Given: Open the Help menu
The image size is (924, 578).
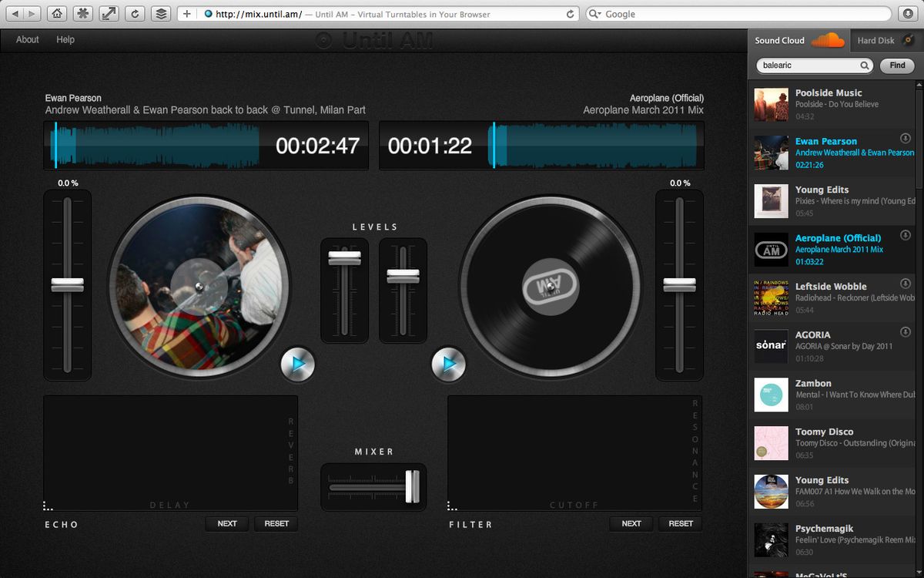Looking at the screenshot, I should 65,39.
